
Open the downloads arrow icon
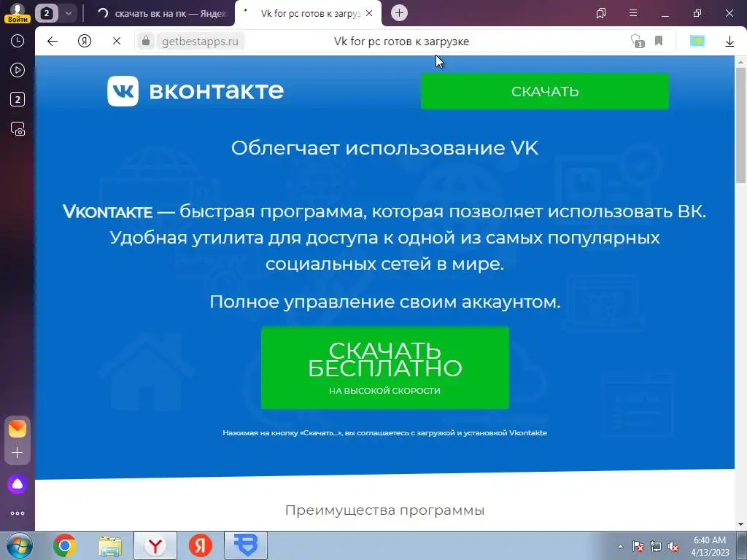pyautogui.click(x=729, y=42)
